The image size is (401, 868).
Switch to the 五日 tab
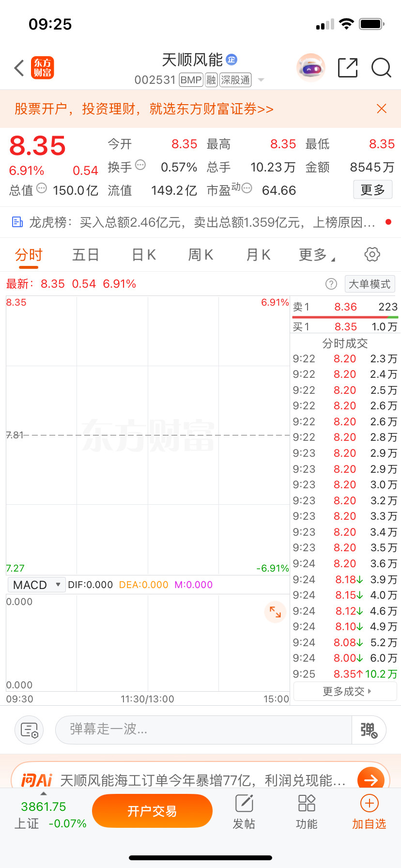pyautogui.click(x=86, y=255)
